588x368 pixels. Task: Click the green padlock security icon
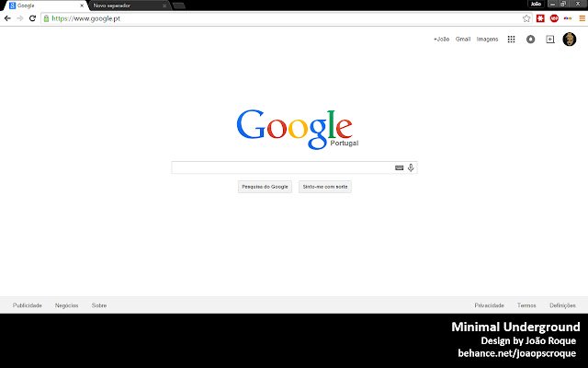(46, 18)
